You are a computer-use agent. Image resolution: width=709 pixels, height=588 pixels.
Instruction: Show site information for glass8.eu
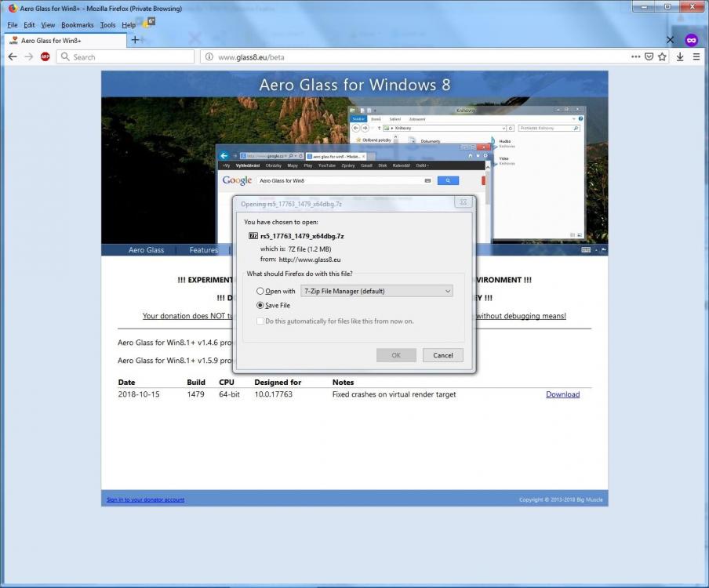coord(209,56)
